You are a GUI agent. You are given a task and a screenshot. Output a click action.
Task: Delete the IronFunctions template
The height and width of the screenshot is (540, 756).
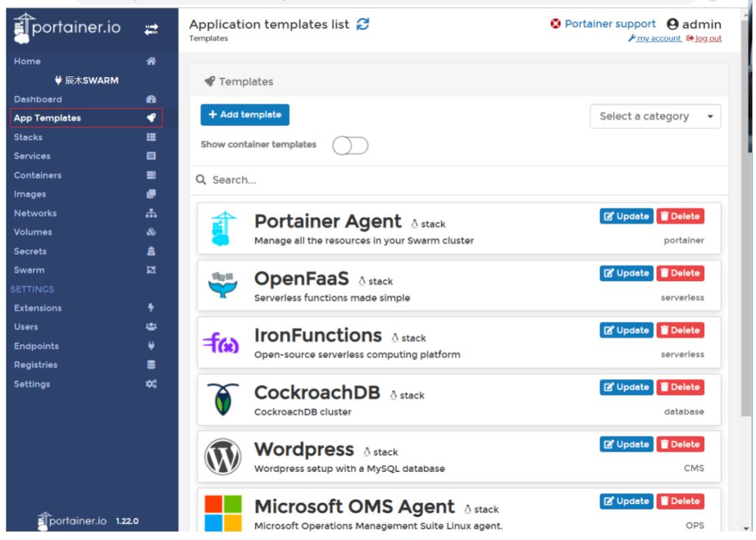680,331
